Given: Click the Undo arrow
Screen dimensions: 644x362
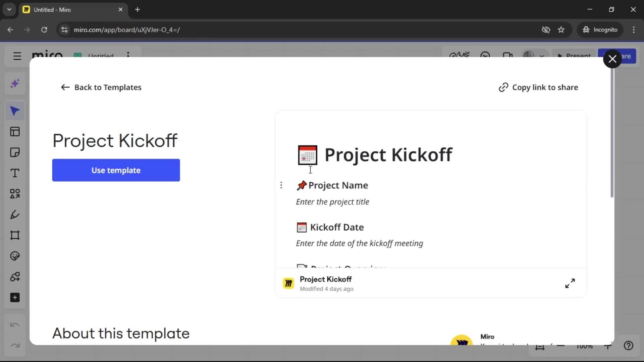Looking at the screenshot, I should tap(15, 324).
